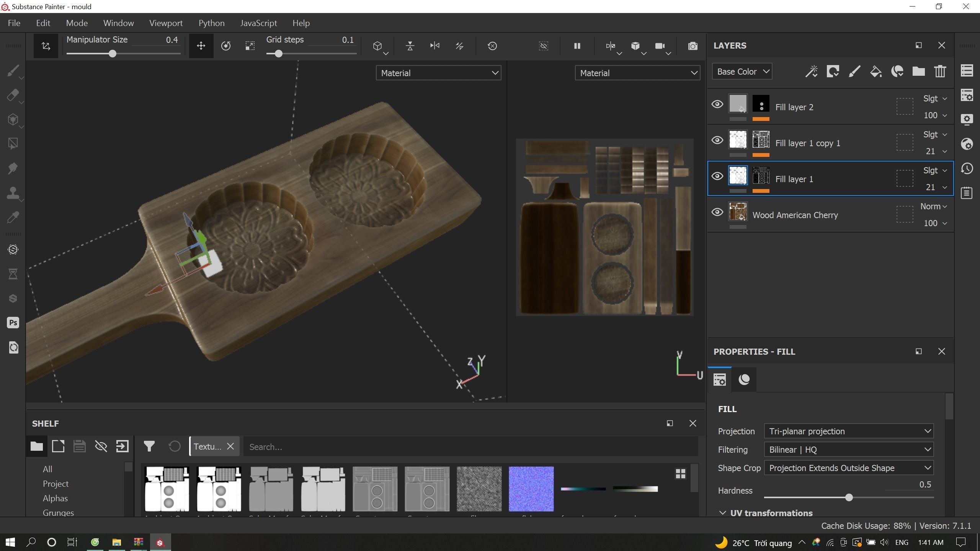The height and width of the screenshot is (551, 980).
Task: Open the Base Color channel dropdown
Action: tap(742, 72)
